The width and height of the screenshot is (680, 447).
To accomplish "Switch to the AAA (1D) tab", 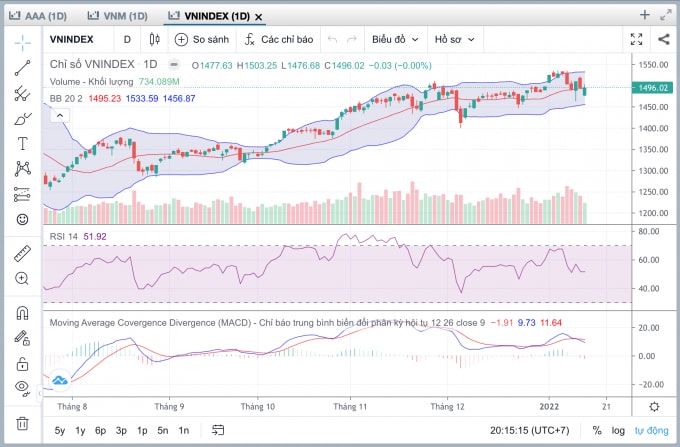I will [38, 16].
